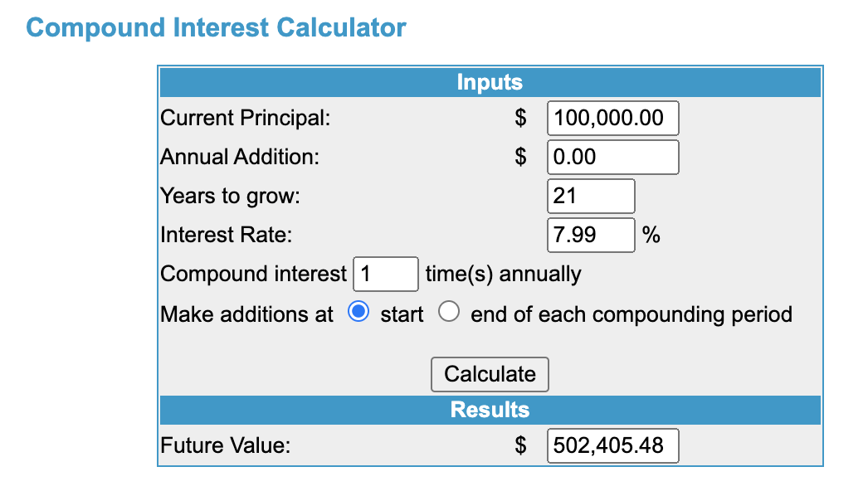Click the percent sign beside Interest Rate
This screenshot has width=868, height=496.
pyautogui.click(x=651, y=235)
